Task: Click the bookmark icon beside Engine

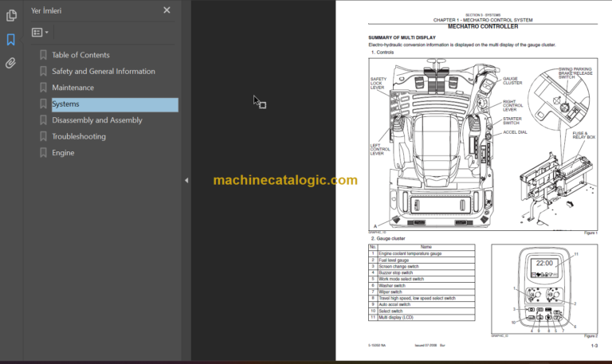Action: click(43, 153)
